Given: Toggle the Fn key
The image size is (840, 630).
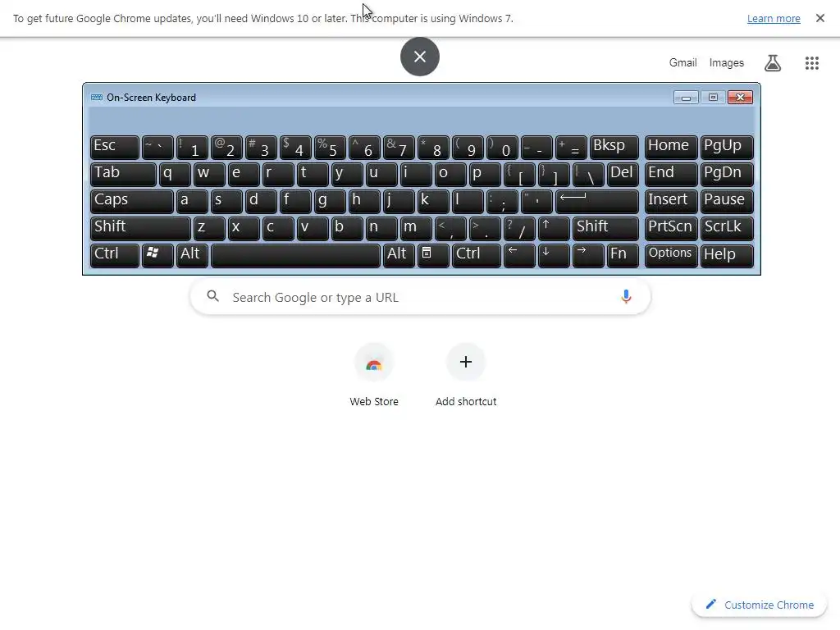Looking at the screenshot, I should click(x=623, y=255).
